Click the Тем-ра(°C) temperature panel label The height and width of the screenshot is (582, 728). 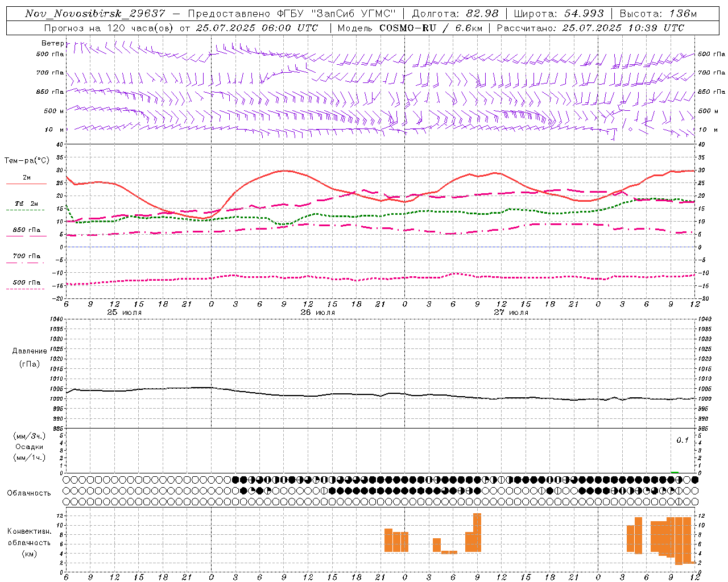(27, 161)
